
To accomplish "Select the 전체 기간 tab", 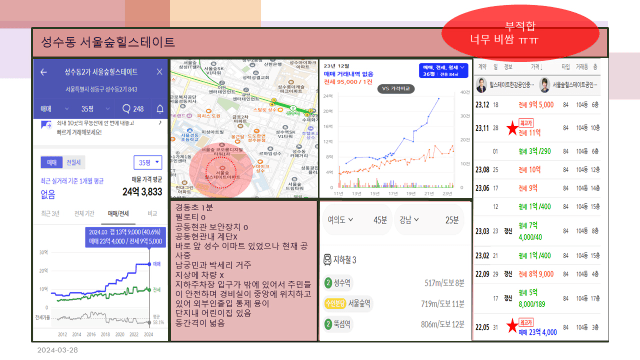I will pyautogui.click(x=84, y=213).
